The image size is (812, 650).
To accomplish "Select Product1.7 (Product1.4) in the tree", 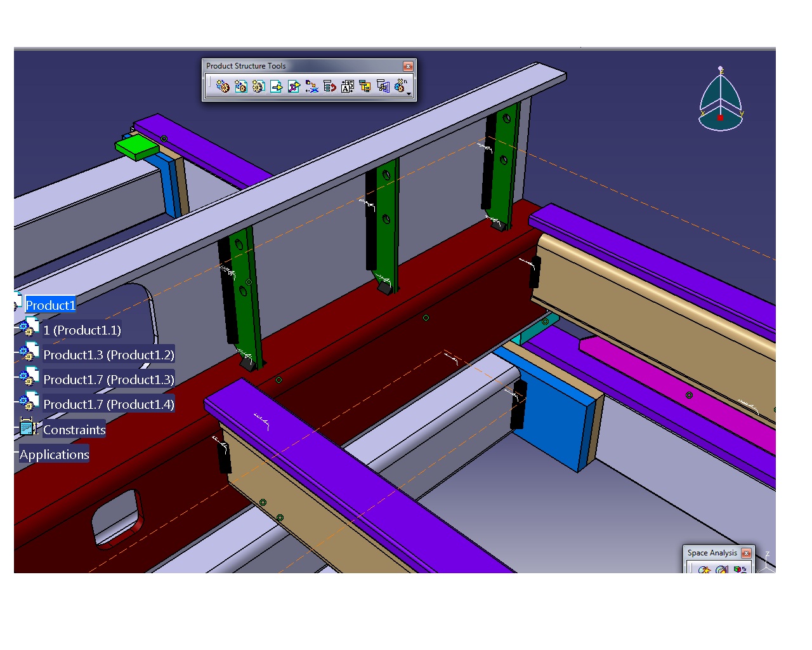I will point(108,404).
